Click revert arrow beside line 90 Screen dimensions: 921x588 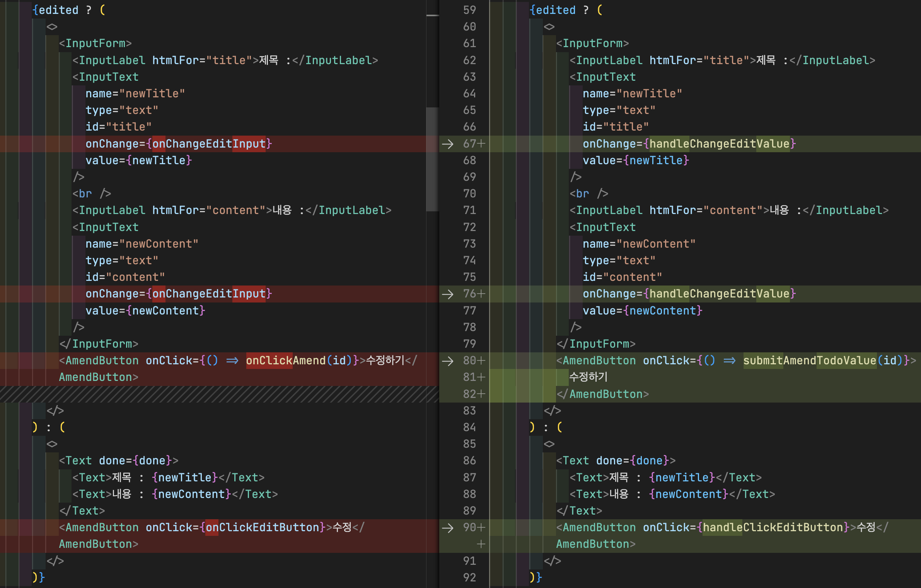447,528
